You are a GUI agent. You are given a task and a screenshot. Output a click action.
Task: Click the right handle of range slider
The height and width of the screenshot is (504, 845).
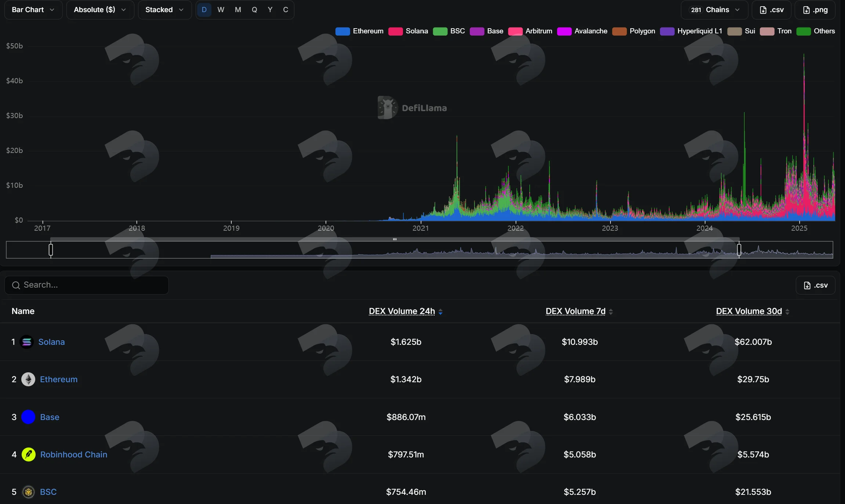pos(739,250)
